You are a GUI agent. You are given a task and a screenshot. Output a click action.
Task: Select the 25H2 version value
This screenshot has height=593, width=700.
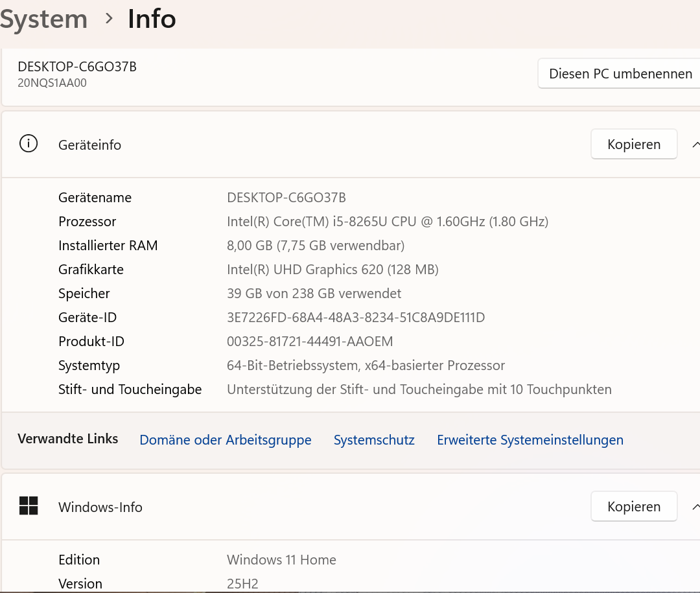click(242, 584)
